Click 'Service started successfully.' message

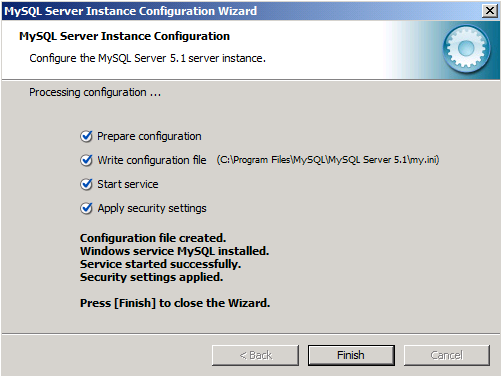click(x=160, y=264)
